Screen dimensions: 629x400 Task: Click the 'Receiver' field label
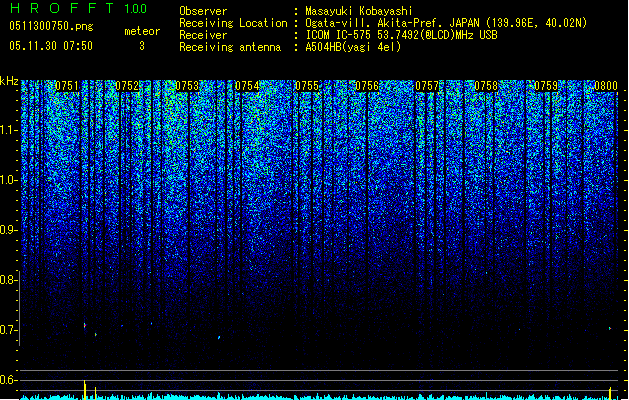tap(203, 35)
